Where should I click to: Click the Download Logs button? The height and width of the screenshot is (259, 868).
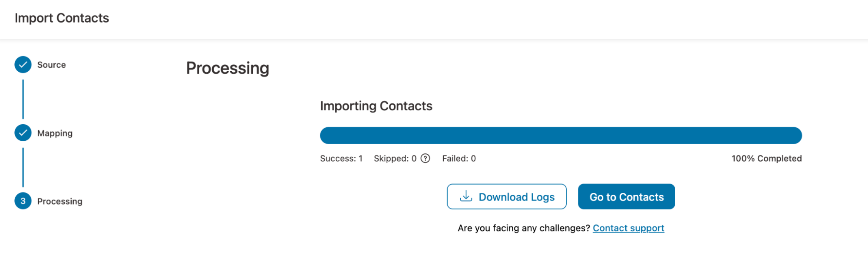(x=506, y=196)
